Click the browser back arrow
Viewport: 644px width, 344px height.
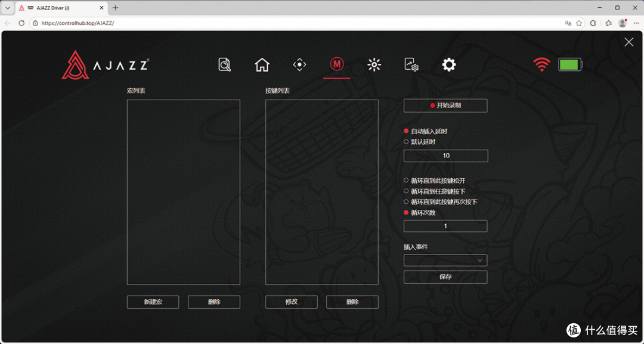pyautogui.click(x=8, y=23)
